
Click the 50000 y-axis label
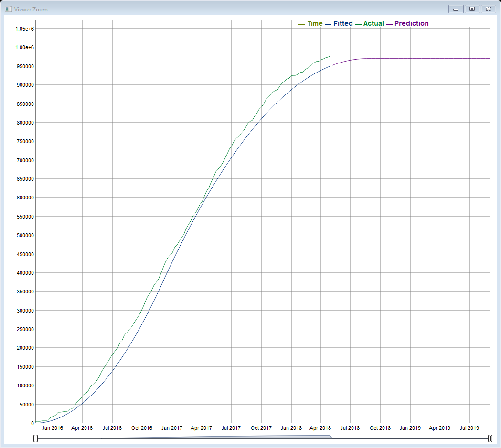click(x=27, y=405)
